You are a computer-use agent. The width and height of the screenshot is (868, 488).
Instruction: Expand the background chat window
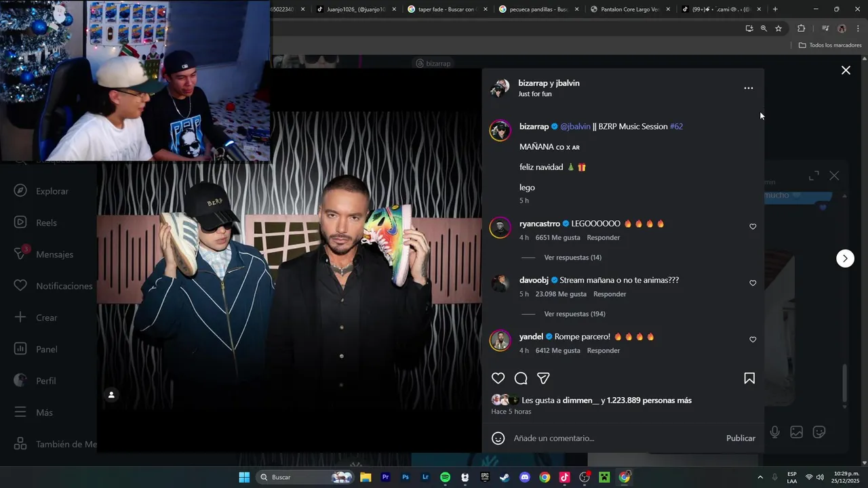(x=814, y=176)
